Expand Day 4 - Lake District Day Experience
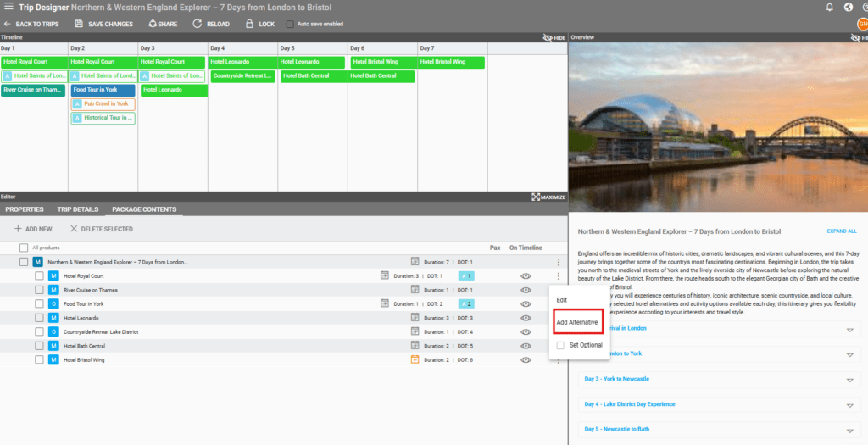Viewport: 868px width, 445px height. click(850, 403)
